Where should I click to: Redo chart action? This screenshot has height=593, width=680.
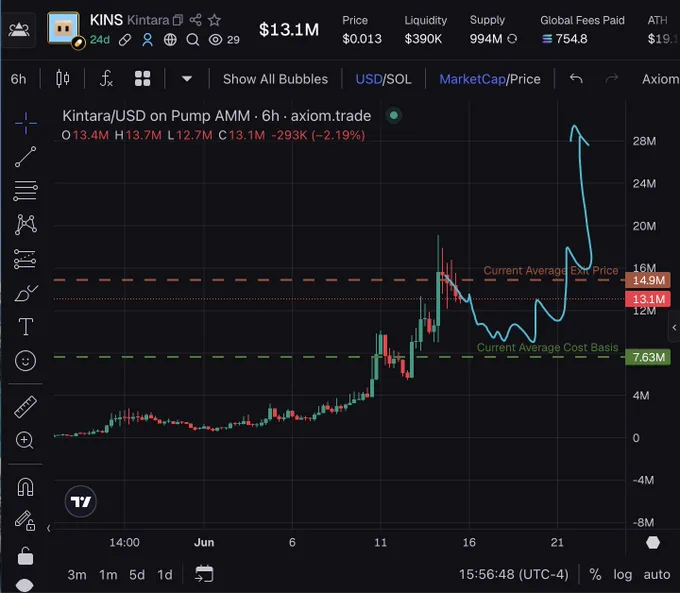click(611, 79)
